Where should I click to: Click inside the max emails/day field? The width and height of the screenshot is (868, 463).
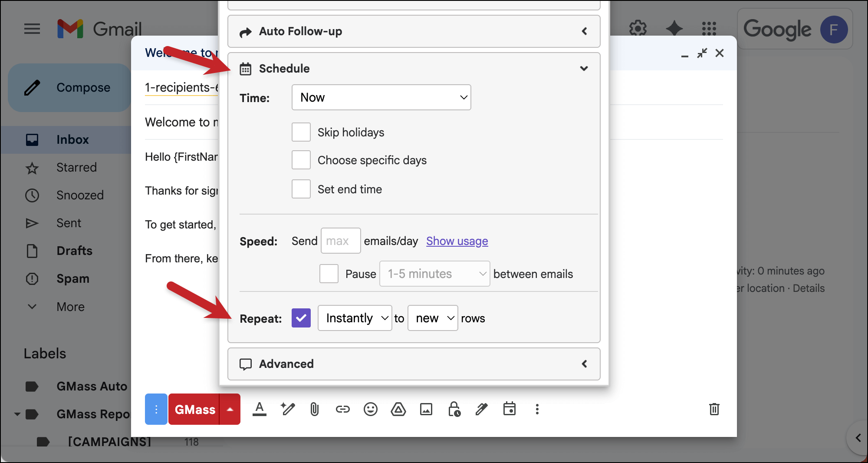(340, 241)
